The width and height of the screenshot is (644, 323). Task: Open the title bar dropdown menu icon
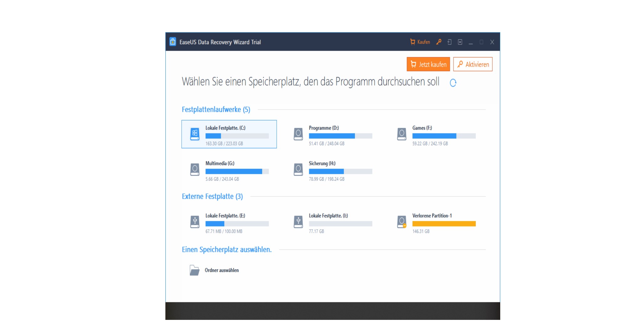tap(460, 42)
